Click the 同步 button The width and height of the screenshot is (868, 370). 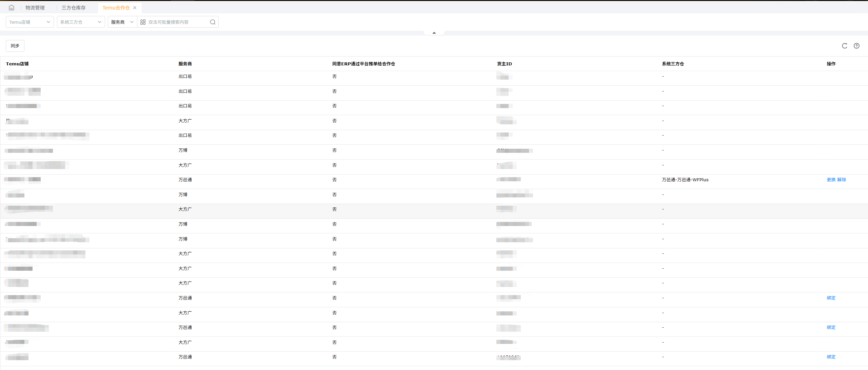click(15, 46)
